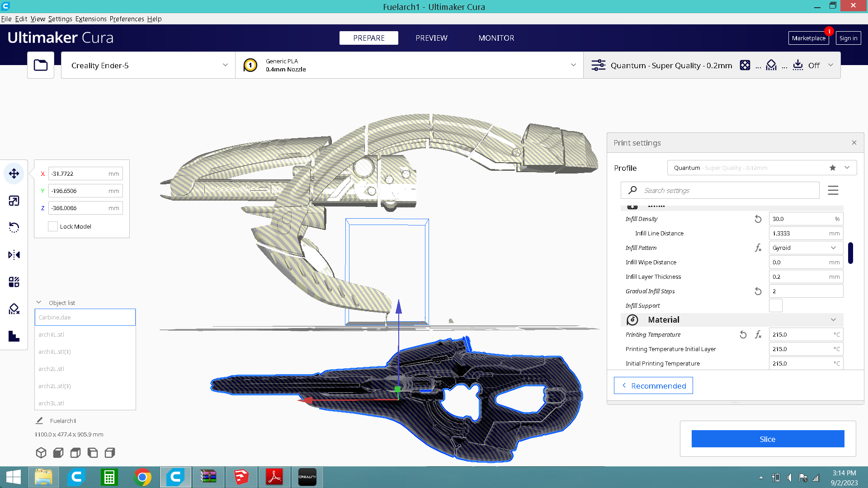Switch to top view cube icon
Screen dimensions: 868x488
(x=75, y=452)
